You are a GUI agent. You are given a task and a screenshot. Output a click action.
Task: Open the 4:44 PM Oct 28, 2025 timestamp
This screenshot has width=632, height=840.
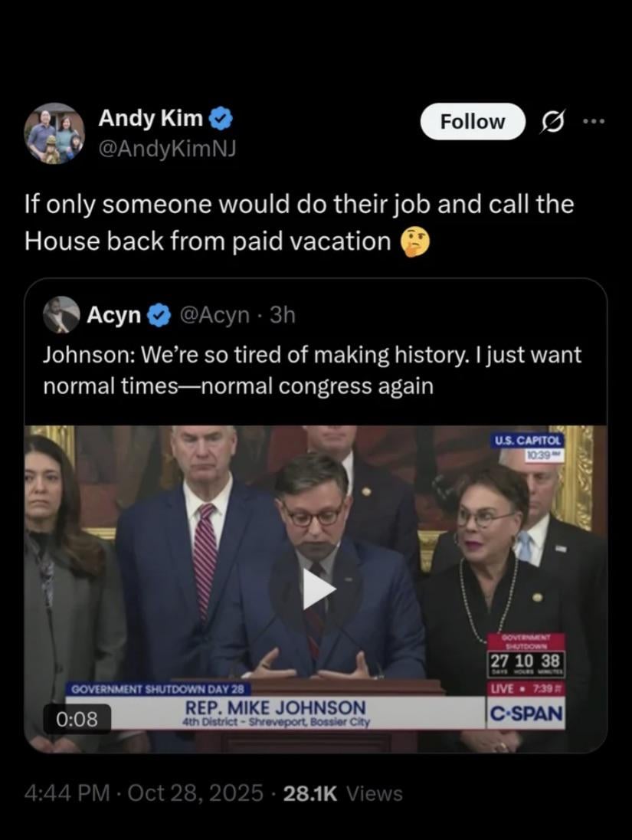click(144, 792)
